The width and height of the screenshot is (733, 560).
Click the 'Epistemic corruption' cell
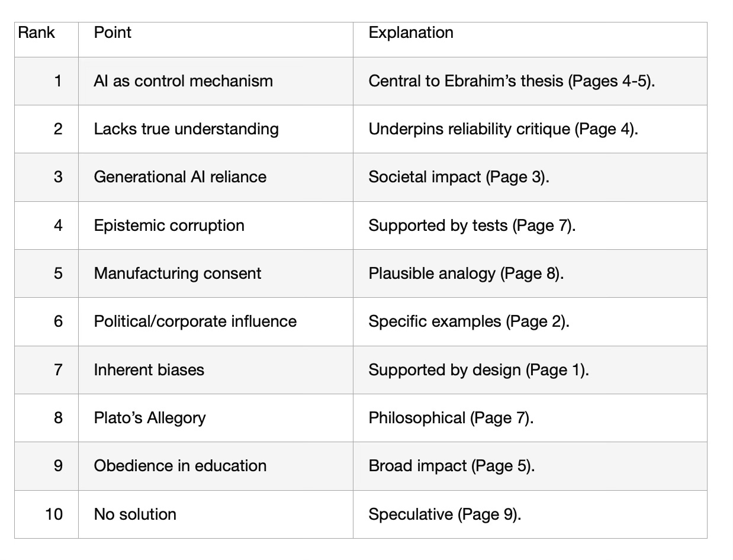click(x=216, y=226)
